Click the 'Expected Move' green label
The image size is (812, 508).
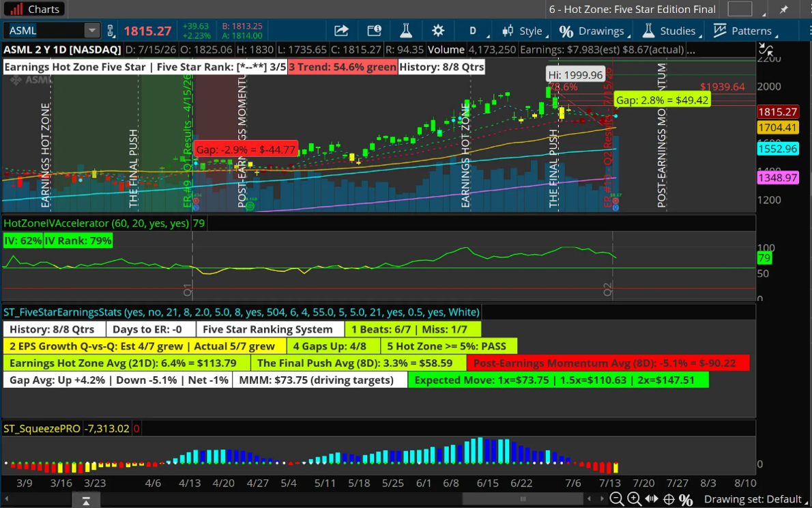(x=558, y=380)
